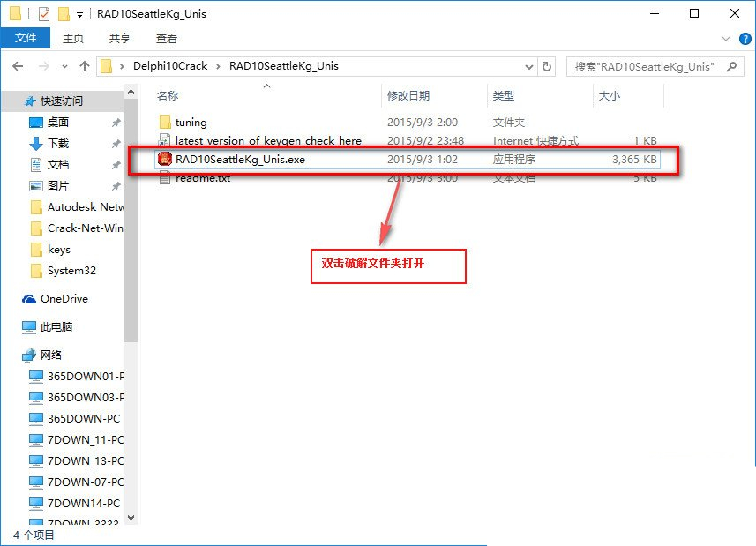Click the navigation pane scroll up arrow
756x546 pixels.
131,92
